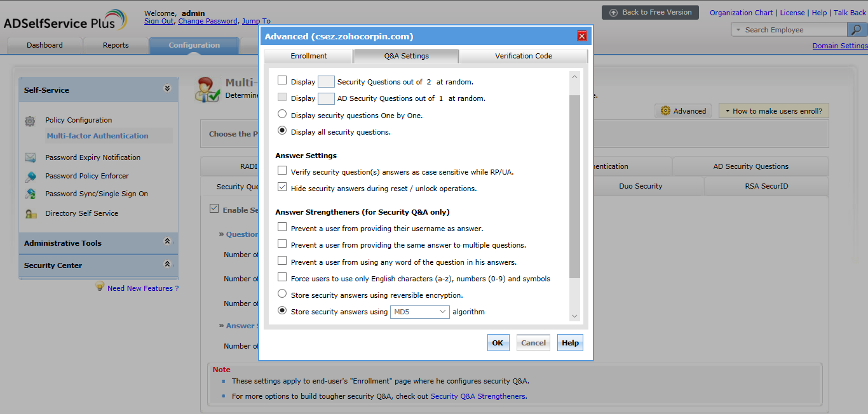The image size is (868, 414).
Task: Toggle Enable Security Questions checkbox in background page
Action: pyautogui.click(x=214, y=209)
